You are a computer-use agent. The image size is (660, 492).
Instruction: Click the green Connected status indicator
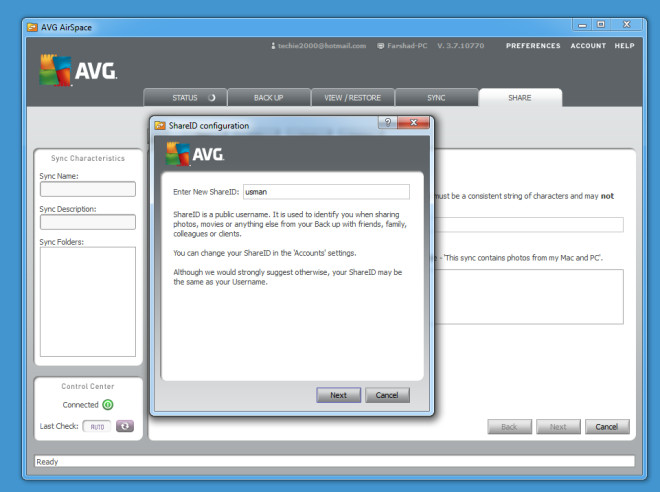(108, 405)
